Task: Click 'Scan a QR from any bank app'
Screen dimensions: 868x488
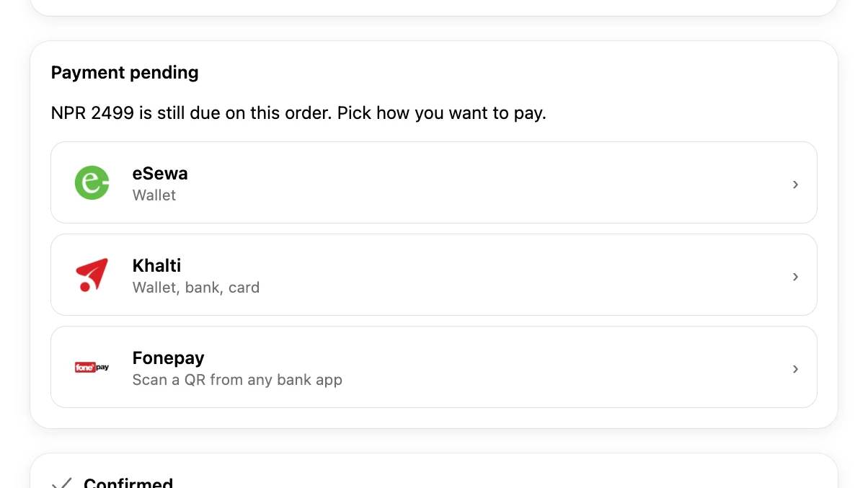Action: tap(237, 380)
